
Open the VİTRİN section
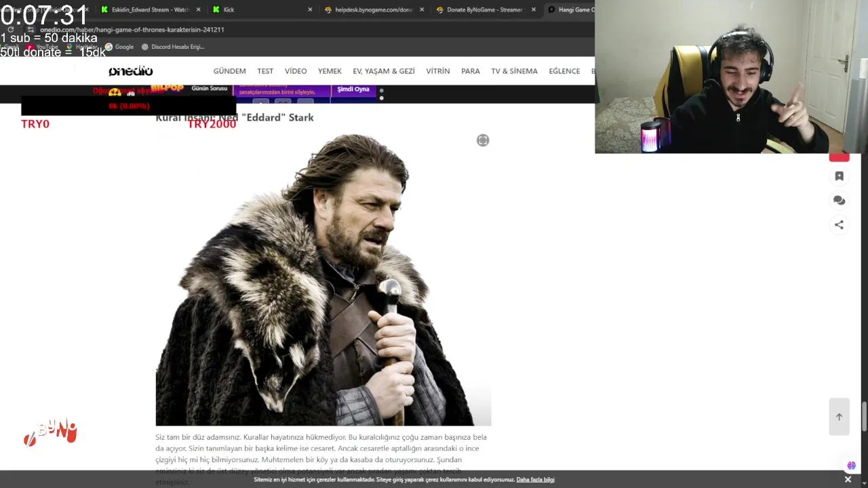pyautogui.click(x=438, y=71)
